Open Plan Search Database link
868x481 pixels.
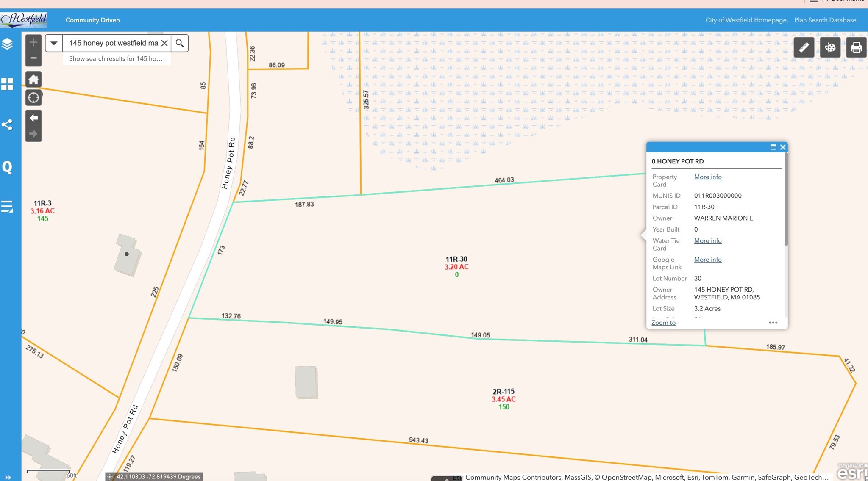click(825, 20)
